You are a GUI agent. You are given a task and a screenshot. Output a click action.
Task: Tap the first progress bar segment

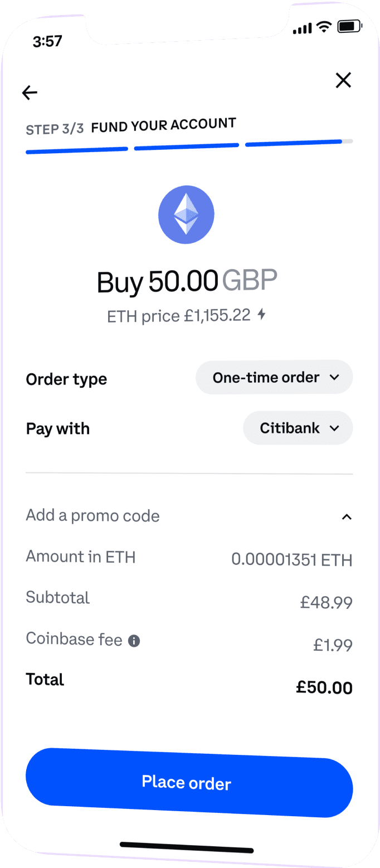pos(77,150)
